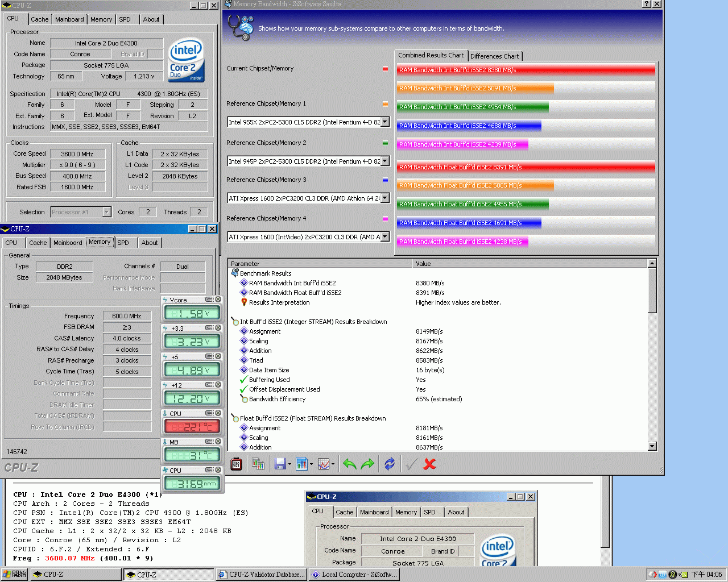The image size is (728, 582).
Task: Click the green forward arrow in Sandra
Action: [367, 464]
